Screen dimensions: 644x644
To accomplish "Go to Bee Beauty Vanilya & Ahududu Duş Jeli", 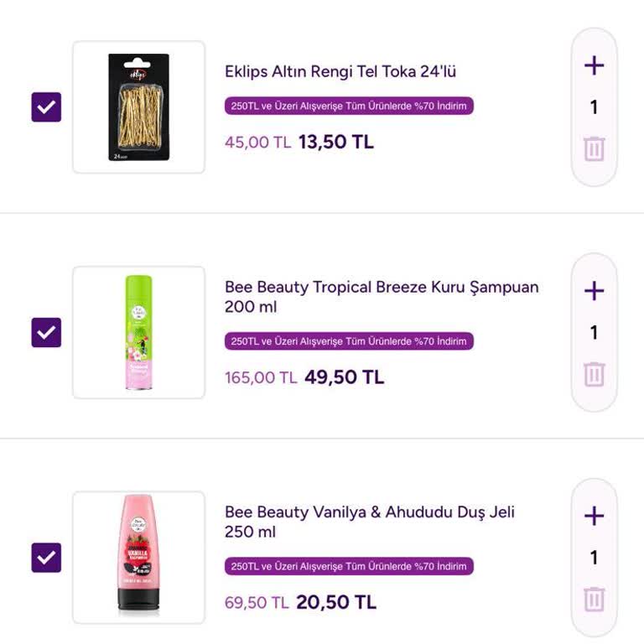I will 369,522.
